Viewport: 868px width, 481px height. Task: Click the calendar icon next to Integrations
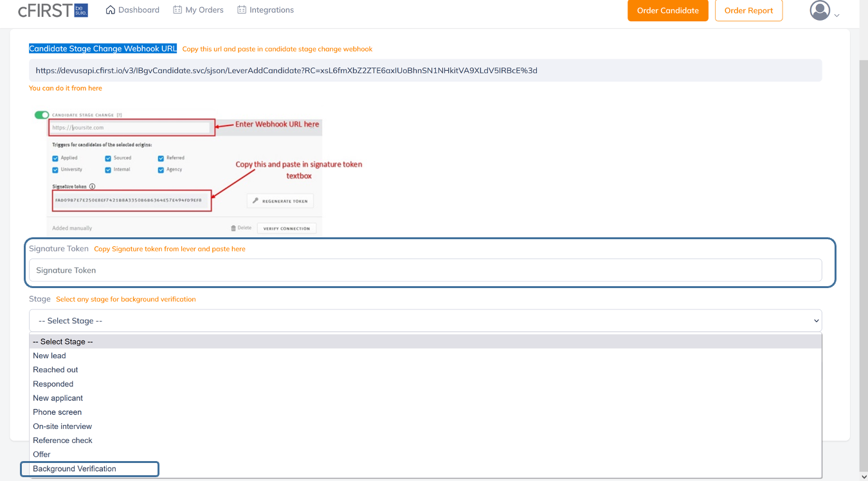pyautogui.click(x=242, y=9)
